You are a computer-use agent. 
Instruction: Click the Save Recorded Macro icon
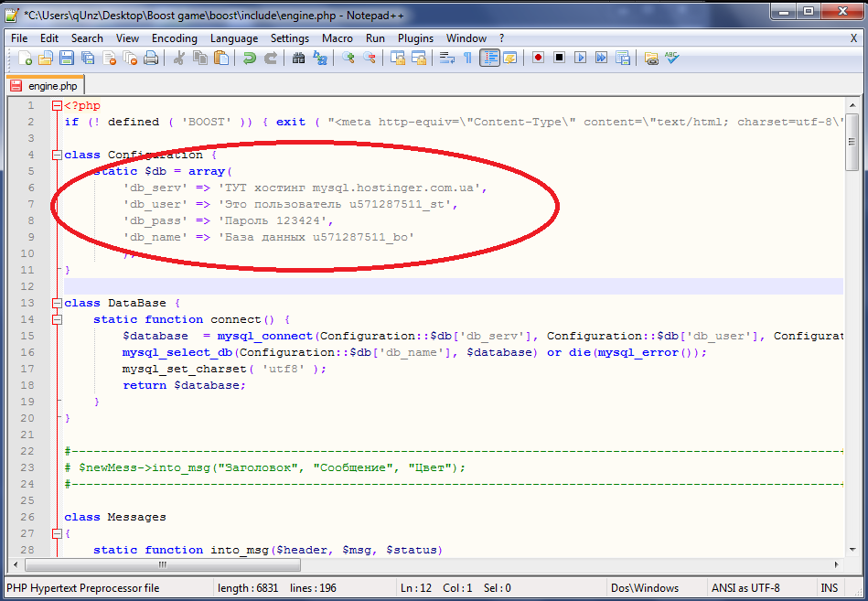623,58
